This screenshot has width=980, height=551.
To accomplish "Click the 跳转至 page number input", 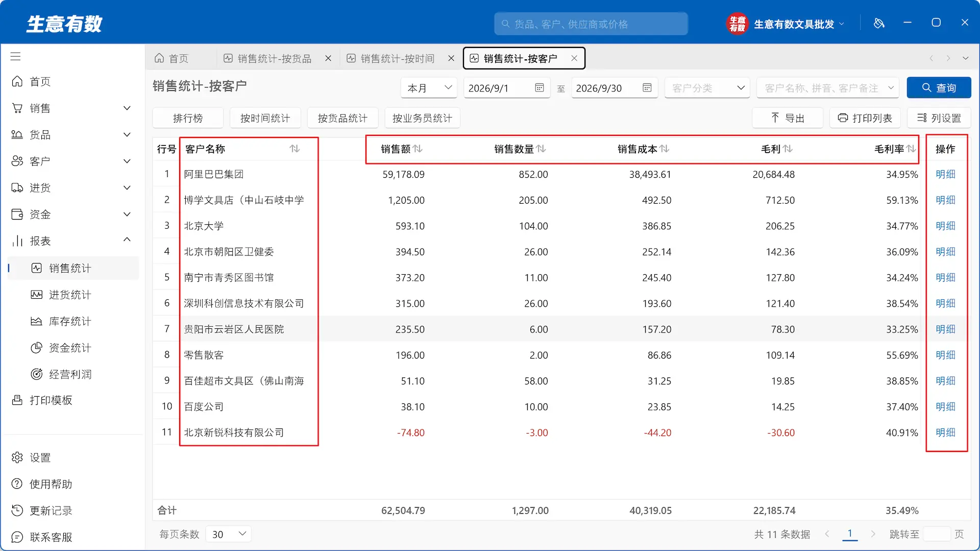I will click(937, 534).
